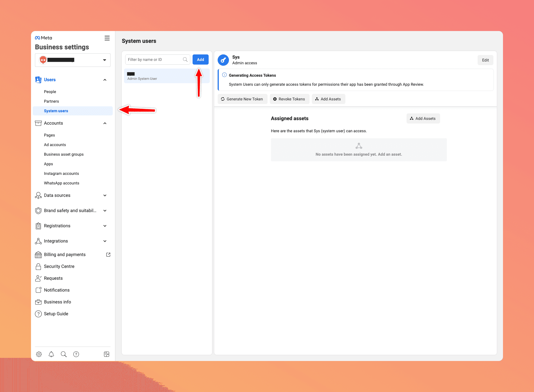Open Billing and payments external link icon
Image resolution: width=534 pixels, height=392 pixels.
tap(108, 255)
